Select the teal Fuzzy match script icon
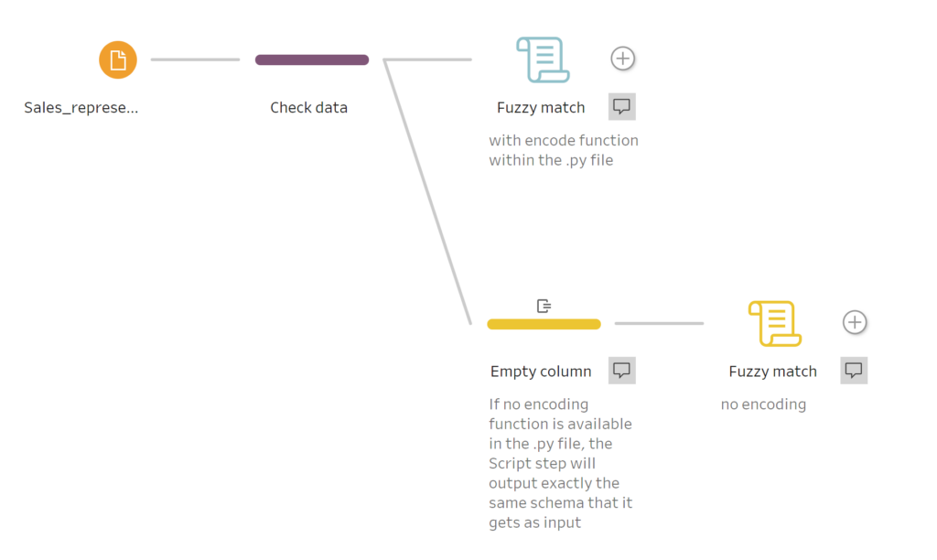937x560 pixels. point(543,59)
